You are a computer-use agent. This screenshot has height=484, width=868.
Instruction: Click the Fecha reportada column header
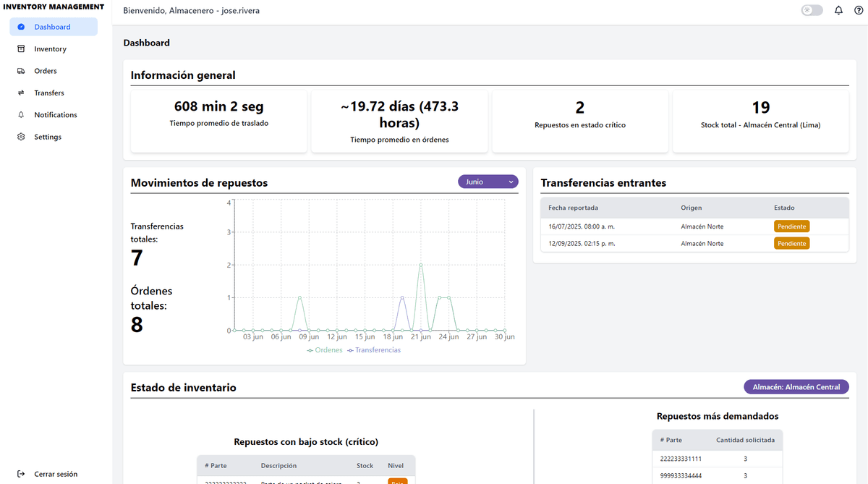(574, 208)
